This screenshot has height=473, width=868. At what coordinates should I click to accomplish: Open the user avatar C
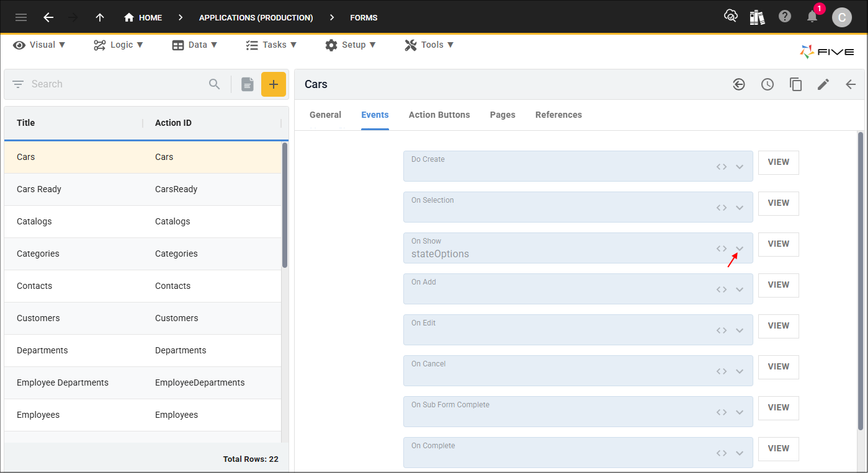coord(842,17)
